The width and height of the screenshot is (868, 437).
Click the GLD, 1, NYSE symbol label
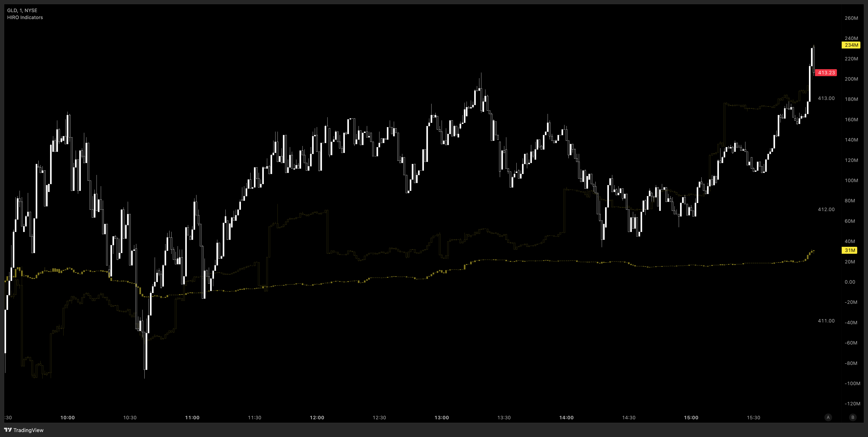click(22, 11)
